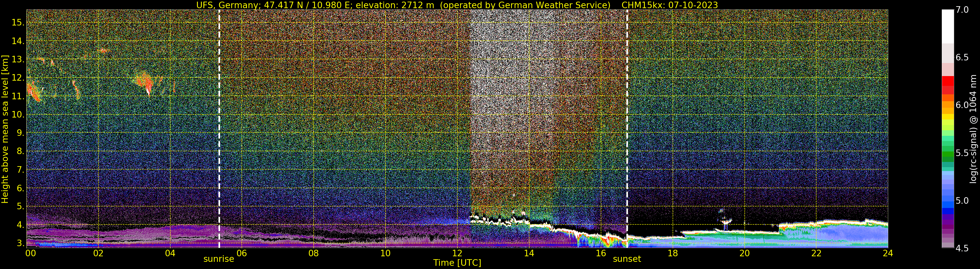Click the height axis tick label '7.'
Viewport: 980px width, 269px height.
pyautogui.click(x=21, y=170)
